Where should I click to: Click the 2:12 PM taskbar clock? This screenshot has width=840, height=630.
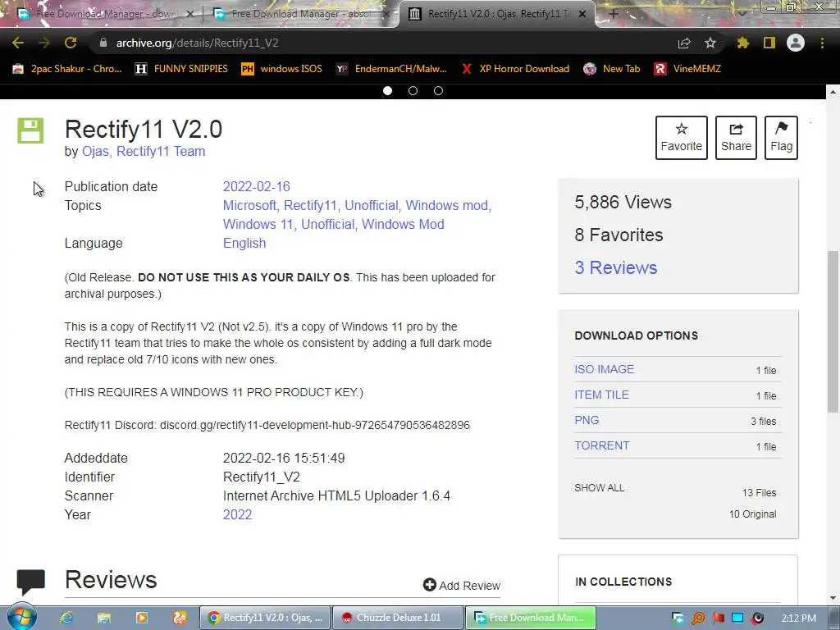[x=798, y=619]
